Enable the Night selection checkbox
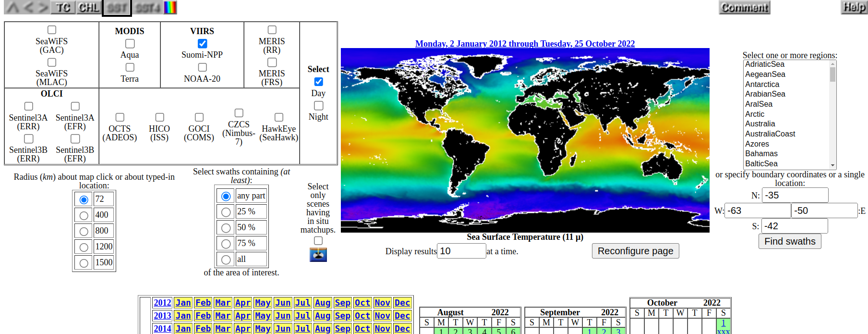The width and height of the screenshot is (868, 334). pyautogui.click(x=318, y=105)
